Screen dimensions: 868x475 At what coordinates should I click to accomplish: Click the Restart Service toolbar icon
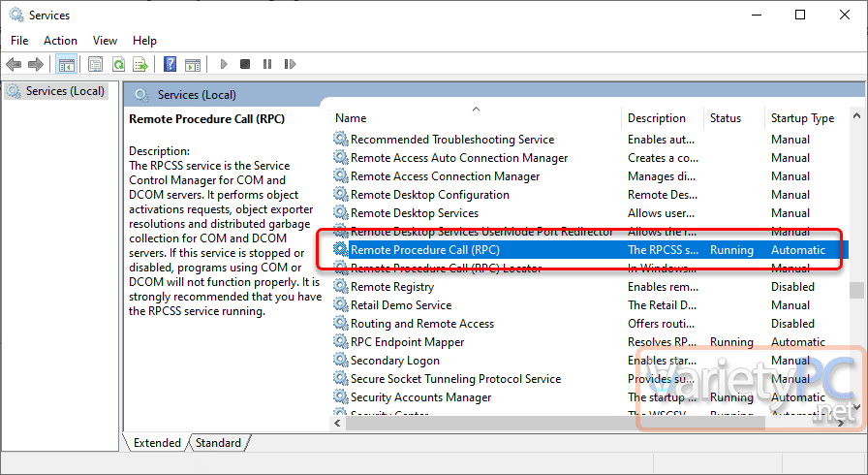point(290,64)
